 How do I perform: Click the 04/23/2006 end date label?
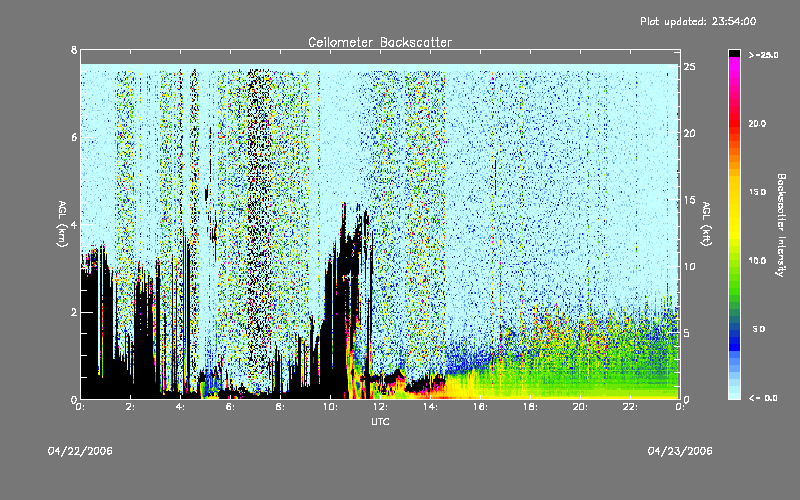680,451
